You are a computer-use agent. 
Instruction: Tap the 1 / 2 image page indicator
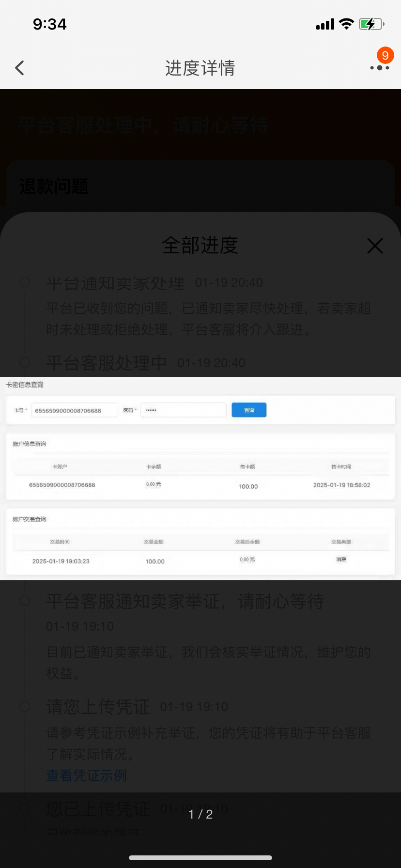pyautogui.click(x=200, y=814)
